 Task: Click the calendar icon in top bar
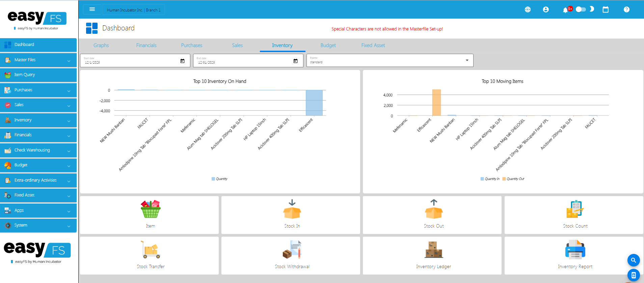pyautogui.click(x=606, y=10)
